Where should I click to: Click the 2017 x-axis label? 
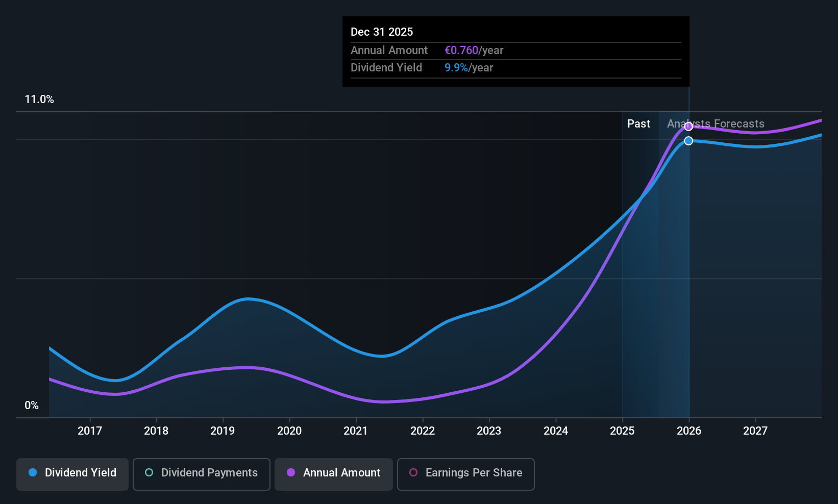point(90,431)
